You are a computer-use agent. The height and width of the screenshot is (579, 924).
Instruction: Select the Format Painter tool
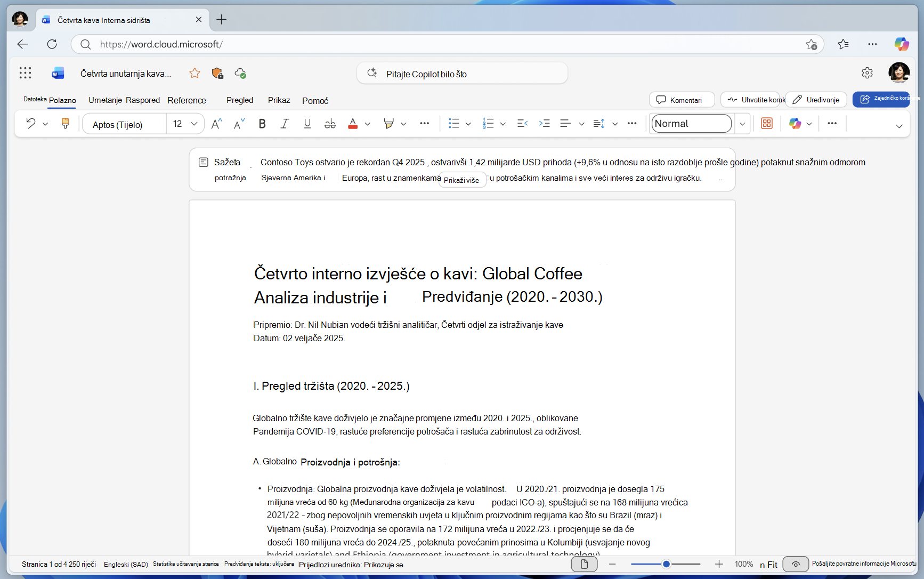pos(65,124)
